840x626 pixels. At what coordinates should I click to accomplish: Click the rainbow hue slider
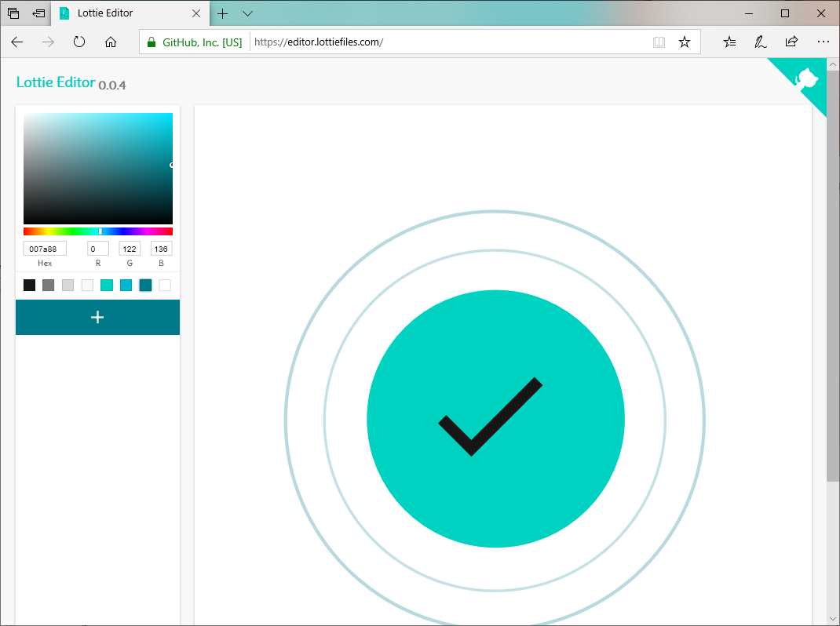pos(98,231)
